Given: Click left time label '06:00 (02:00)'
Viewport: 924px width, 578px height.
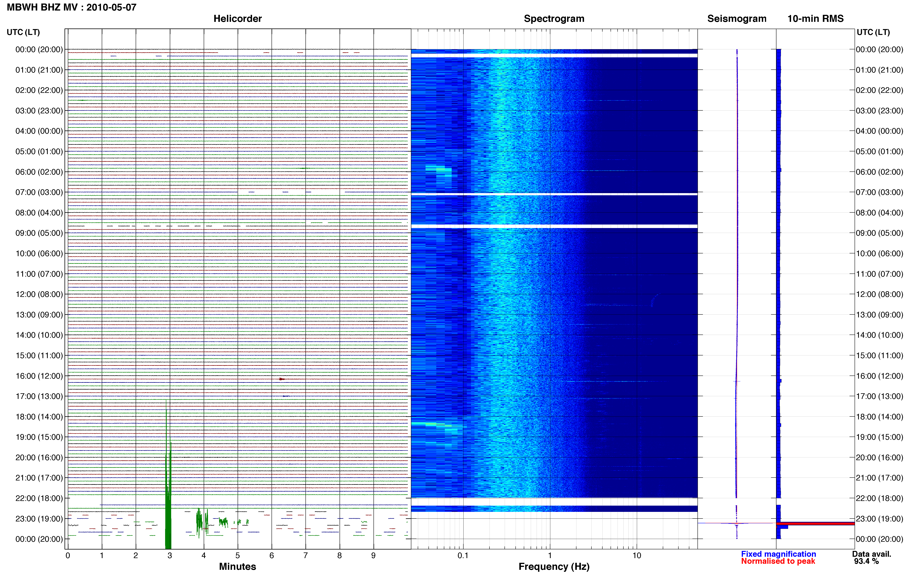Looking at the screenshot, I should [39, 172].
